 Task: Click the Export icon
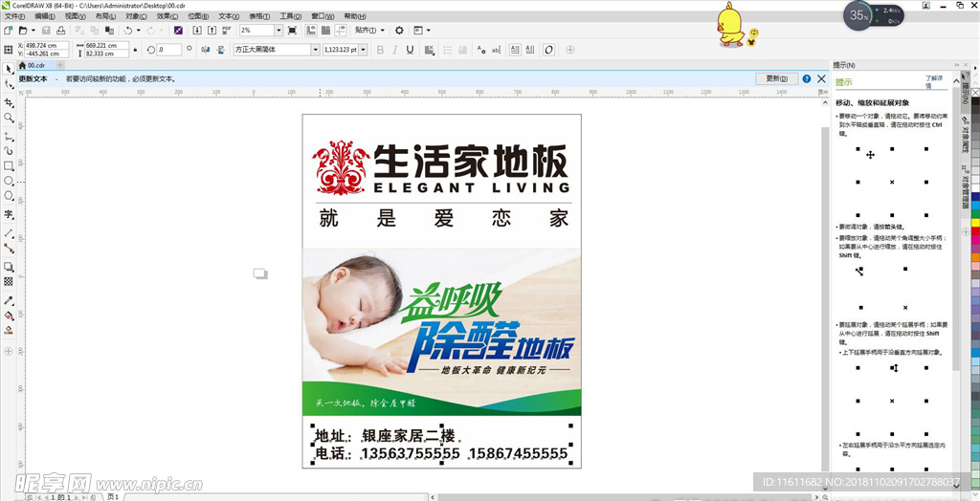point(212,30)
